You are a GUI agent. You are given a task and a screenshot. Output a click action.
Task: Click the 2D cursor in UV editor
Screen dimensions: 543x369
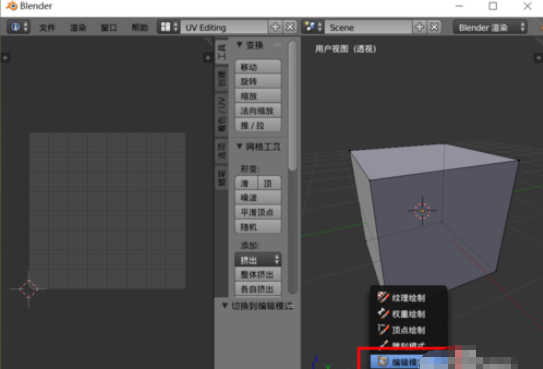pyautogui.click(x=28, y=289)
